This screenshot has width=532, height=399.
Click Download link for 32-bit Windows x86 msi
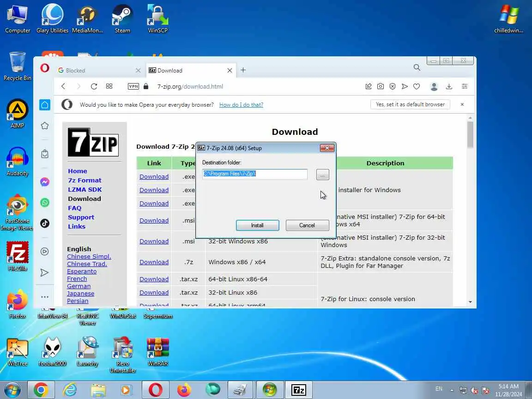(x=154, y=241)
